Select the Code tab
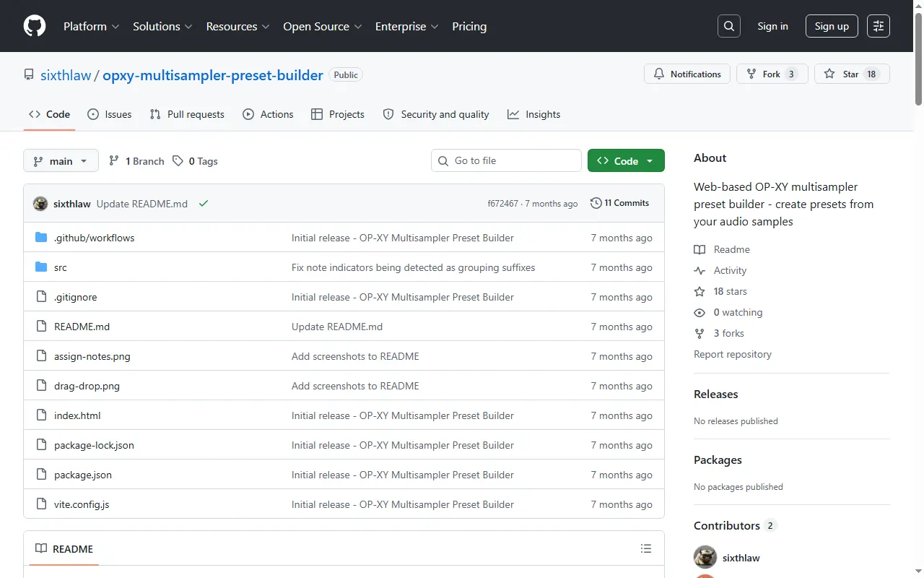Image resolution: width=924 pixels, height=578 pixels. coord(49,114)
